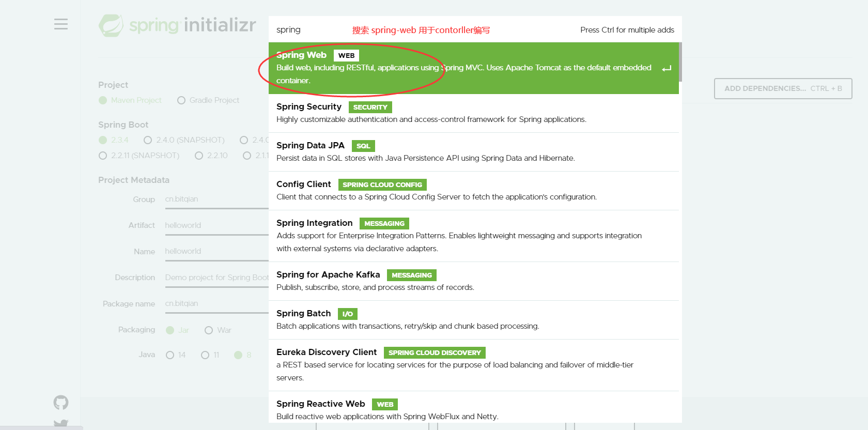Click the SPRING CLOUD CONFIG badge

tap(382, 185)
